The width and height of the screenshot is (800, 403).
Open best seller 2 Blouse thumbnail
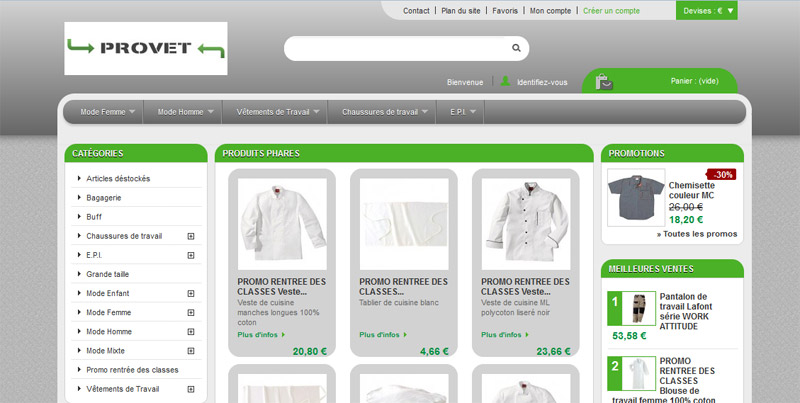638,373
